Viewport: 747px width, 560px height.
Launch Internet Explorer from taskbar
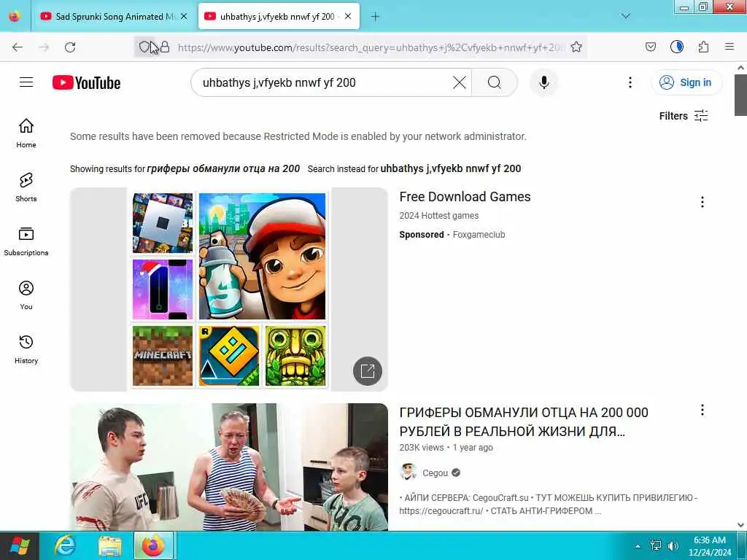click(65, 545)
